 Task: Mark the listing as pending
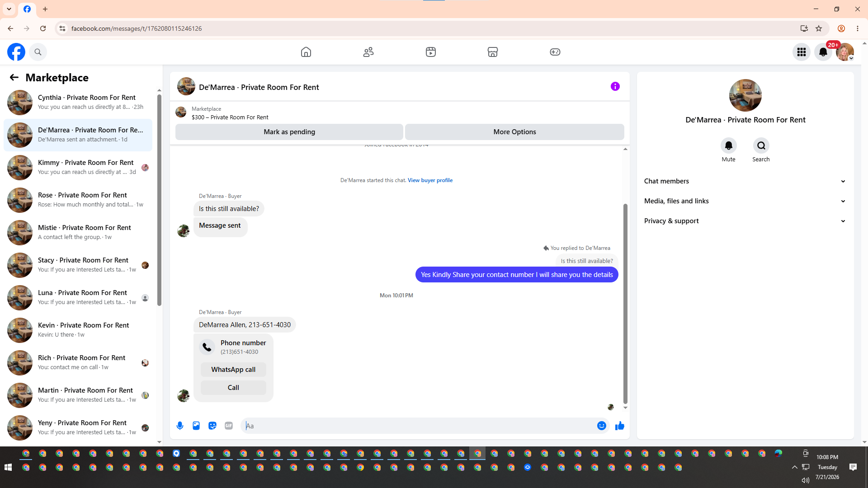(289, 132)
